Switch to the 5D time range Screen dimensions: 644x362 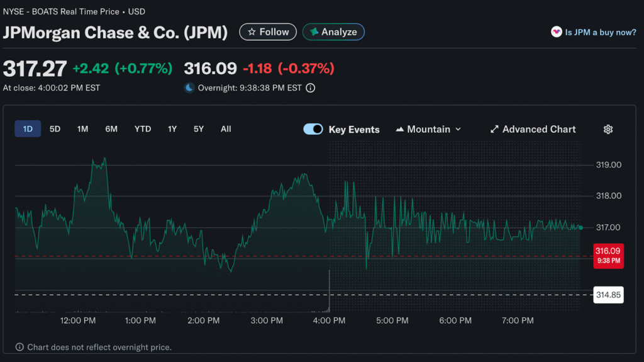tap(55, 129)
